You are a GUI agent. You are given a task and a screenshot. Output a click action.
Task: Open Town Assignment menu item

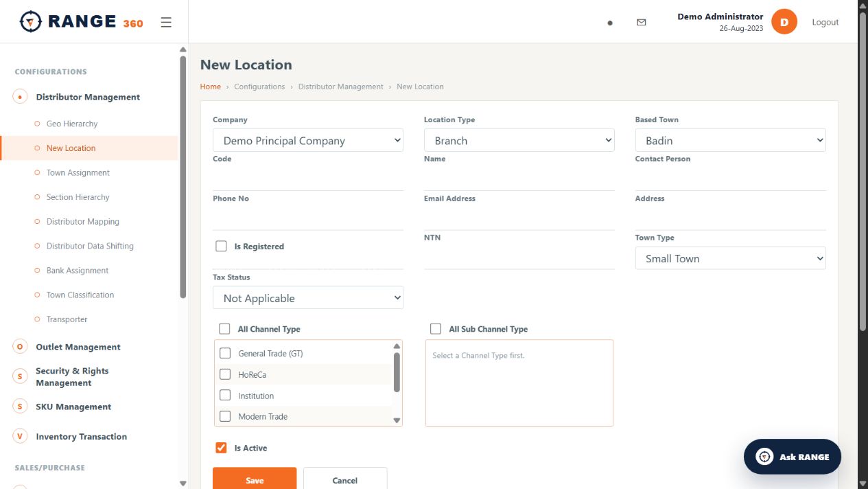[78, 172]
